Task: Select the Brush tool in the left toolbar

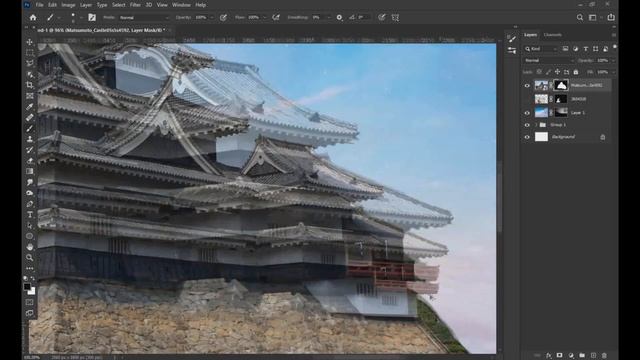Action: [x=30, y=128]
